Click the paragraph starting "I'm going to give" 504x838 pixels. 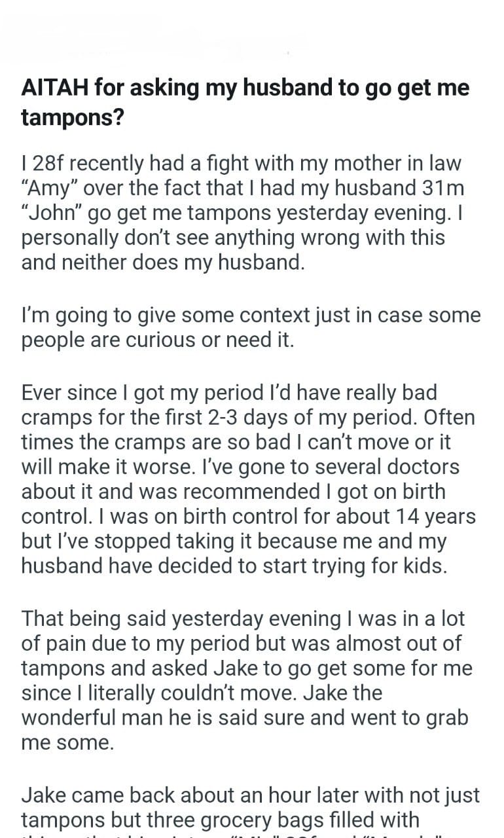(251, 328)
